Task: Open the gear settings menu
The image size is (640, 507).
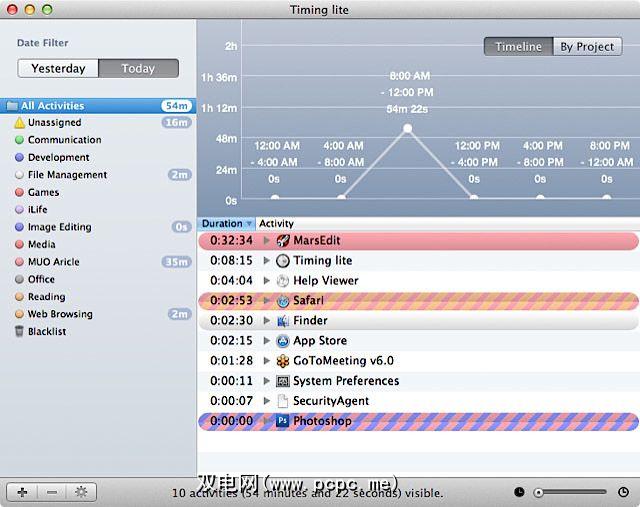Action: click(x=81, y=492)
